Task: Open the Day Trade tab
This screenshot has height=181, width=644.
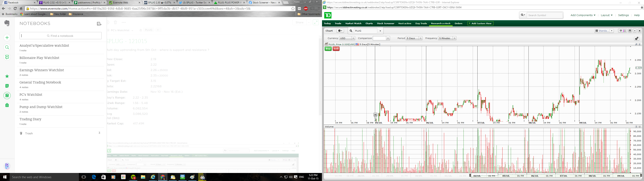Action: point(421,24)
